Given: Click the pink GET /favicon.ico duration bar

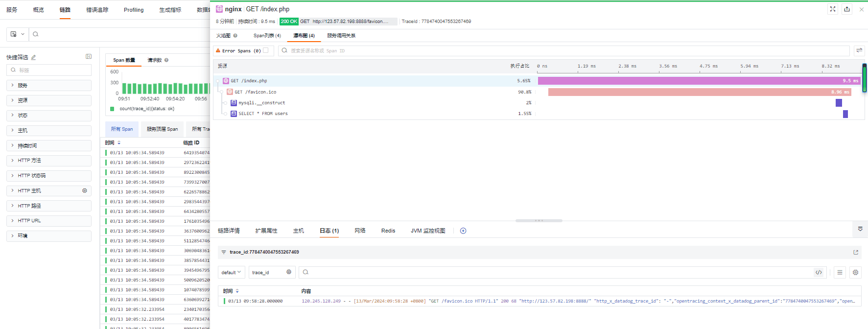Looking at the screenshot, I should (700, 92).
